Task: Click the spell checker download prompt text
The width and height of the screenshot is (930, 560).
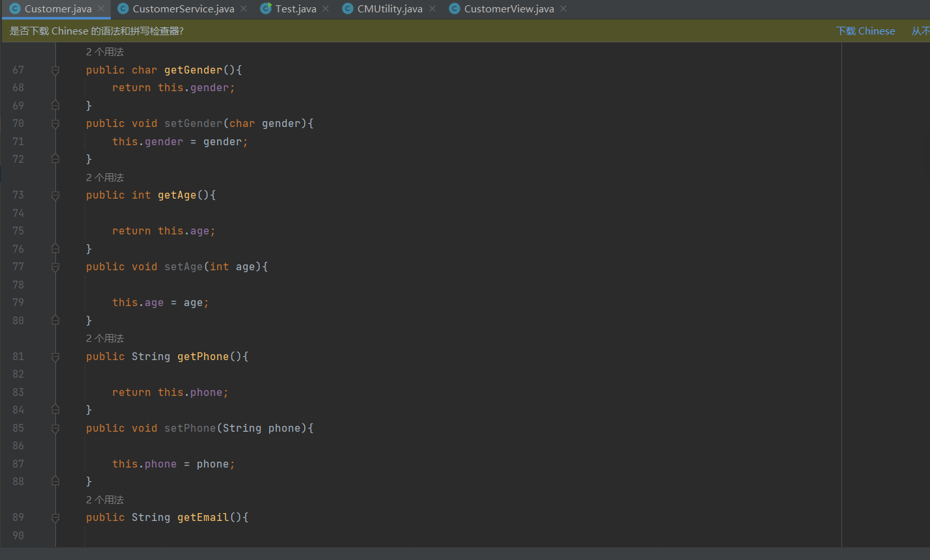Action: [96, 31]
